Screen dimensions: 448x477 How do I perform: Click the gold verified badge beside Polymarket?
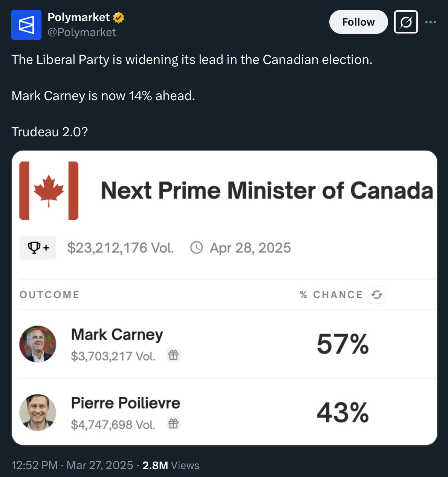coord(118,17)
